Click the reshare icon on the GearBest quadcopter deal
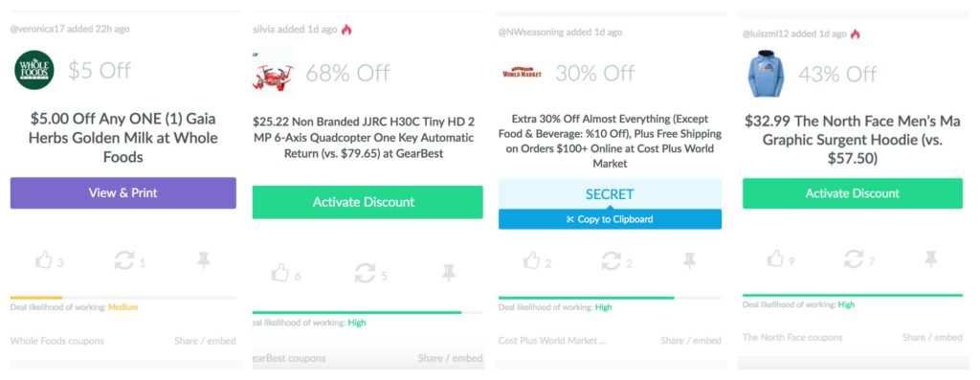Image resolution: width=980 pixels, height=380 pixels. [365, 273]
